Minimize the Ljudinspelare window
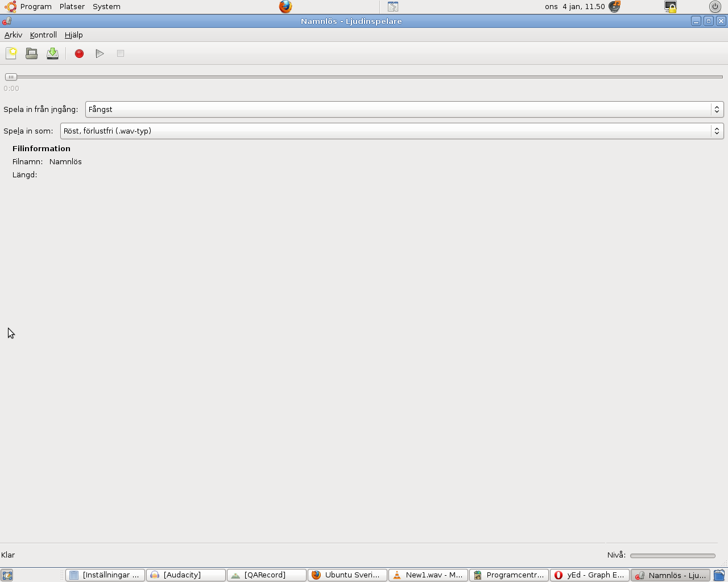 tap(696, 21)
